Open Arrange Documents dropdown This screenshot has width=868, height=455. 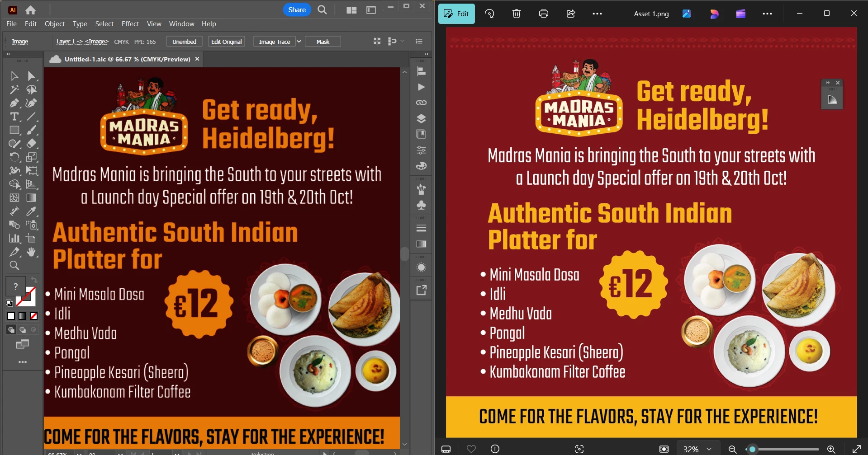coord(351,10)
